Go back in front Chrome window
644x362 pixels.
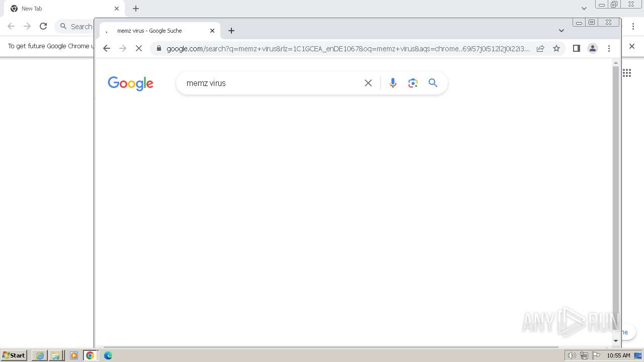click(106, 48)
